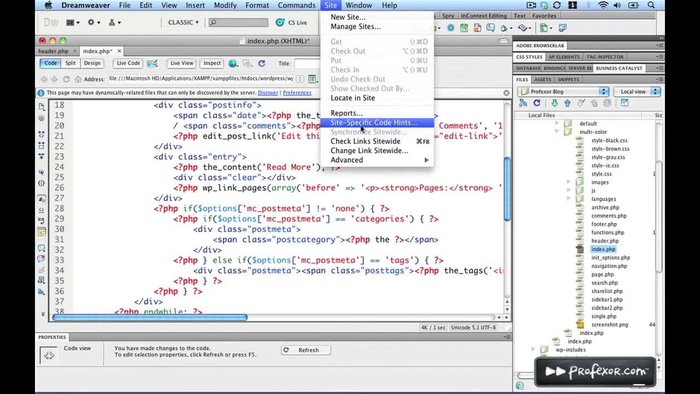Open the TAG INSPECTOR panel tab

(x=605, y=57)
